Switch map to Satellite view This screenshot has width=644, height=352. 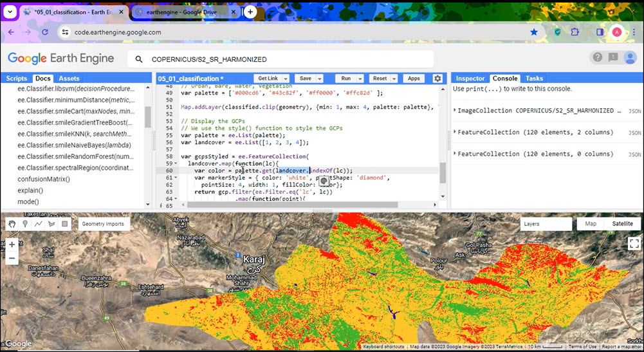click(x=622, y=224)
